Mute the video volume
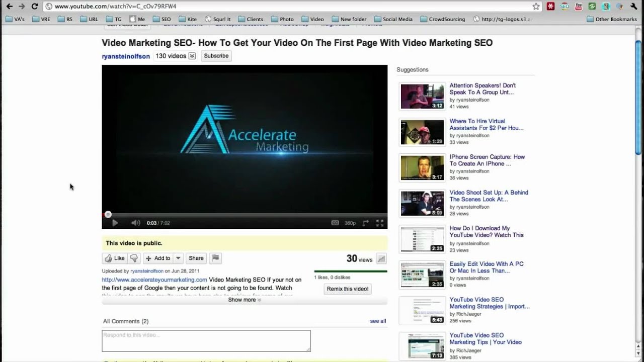 coord(136,223)
